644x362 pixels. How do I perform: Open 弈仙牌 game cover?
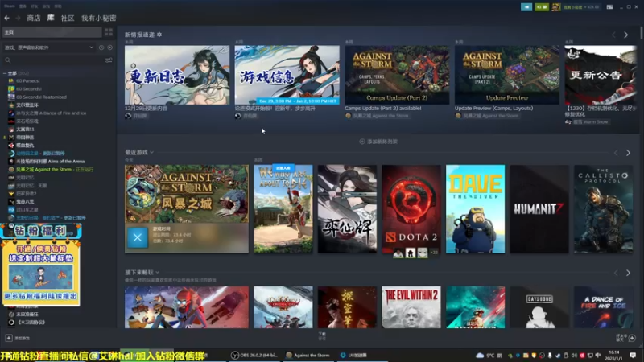(x=347, y=209)
